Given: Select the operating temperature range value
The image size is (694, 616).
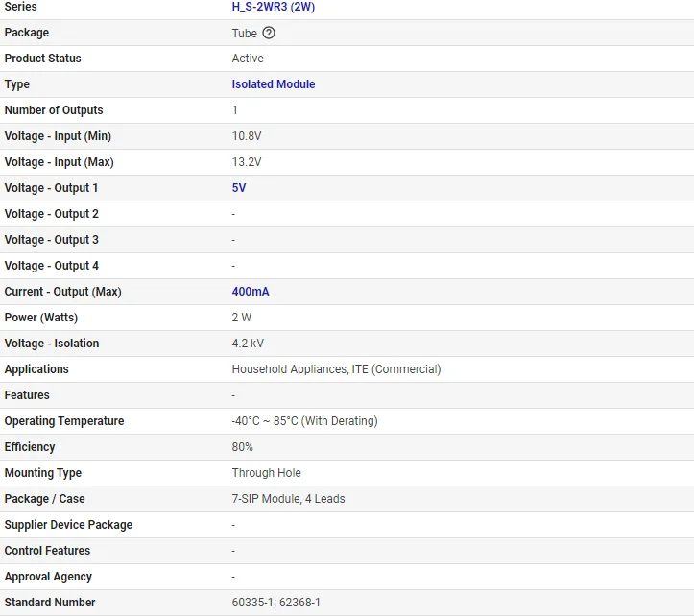Looking at the screenshot, I should click(305, 421).
